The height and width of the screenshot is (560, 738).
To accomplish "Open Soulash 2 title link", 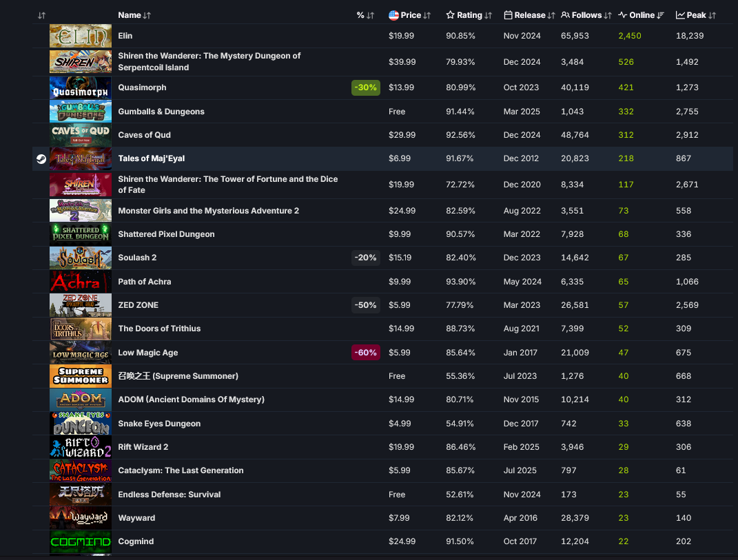I will (137, 258).
